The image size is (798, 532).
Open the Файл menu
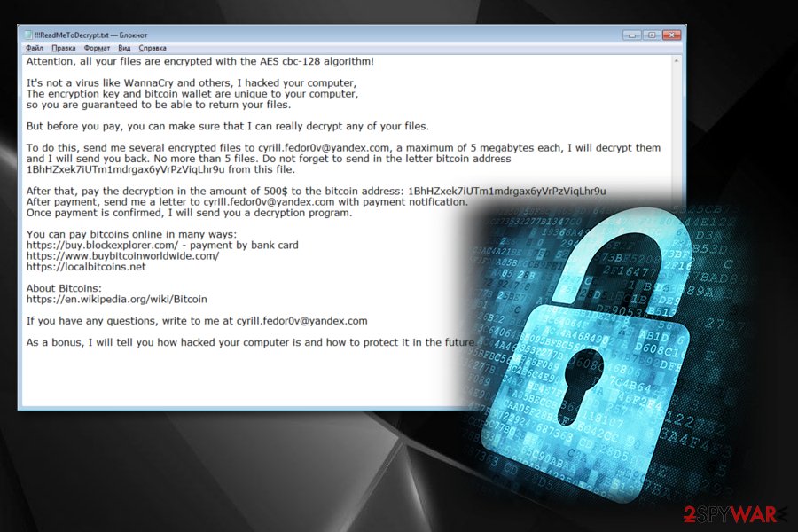click(34, 48)
